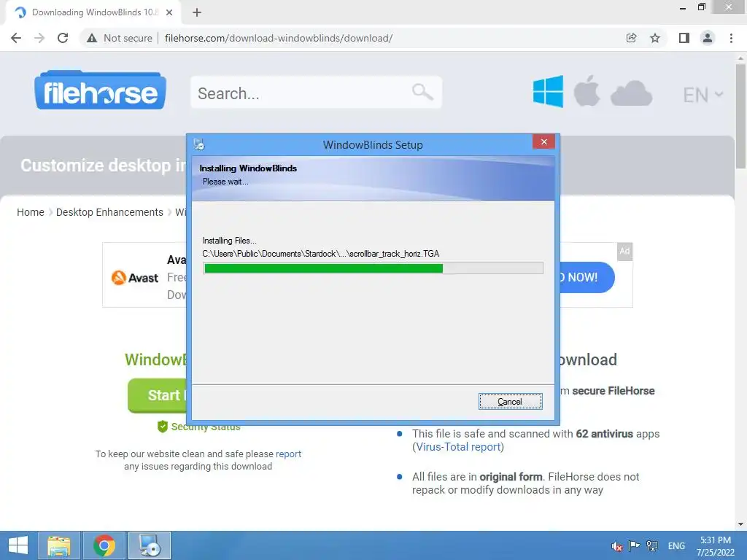The width and height of the screenshot is (747, 560).
Task: Close the Downloading WindowBlinds tab
Action: [169, 12]
